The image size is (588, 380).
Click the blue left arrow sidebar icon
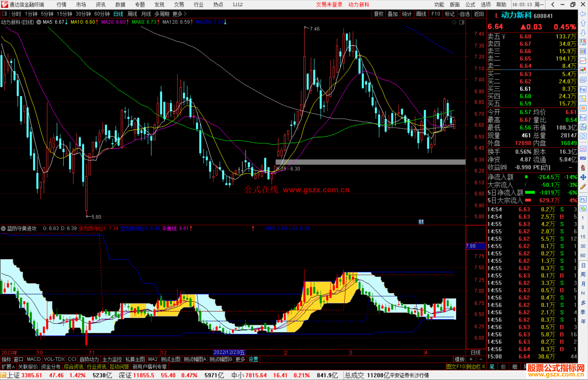pyautogui.click(x=583, y=14)
